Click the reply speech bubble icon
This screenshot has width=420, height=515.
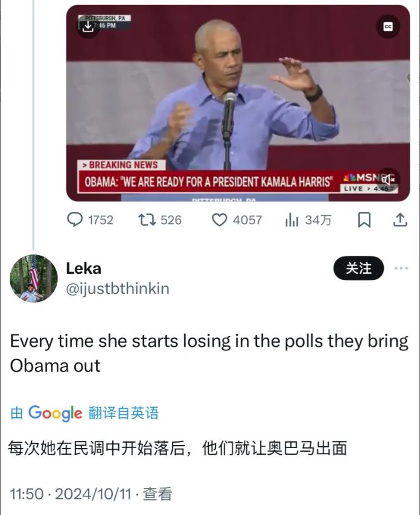(75, 220)
